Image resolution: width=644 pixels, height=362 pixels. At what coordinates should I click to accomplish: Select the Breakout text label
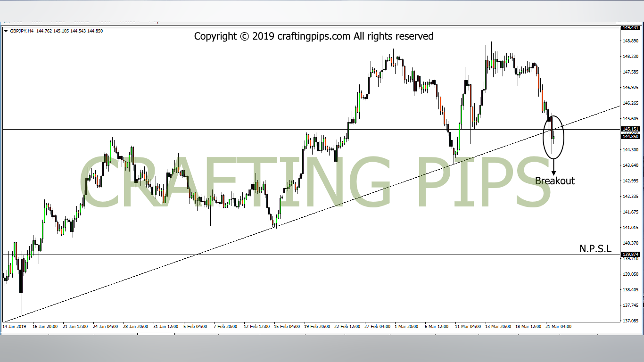tap(555, 181)
